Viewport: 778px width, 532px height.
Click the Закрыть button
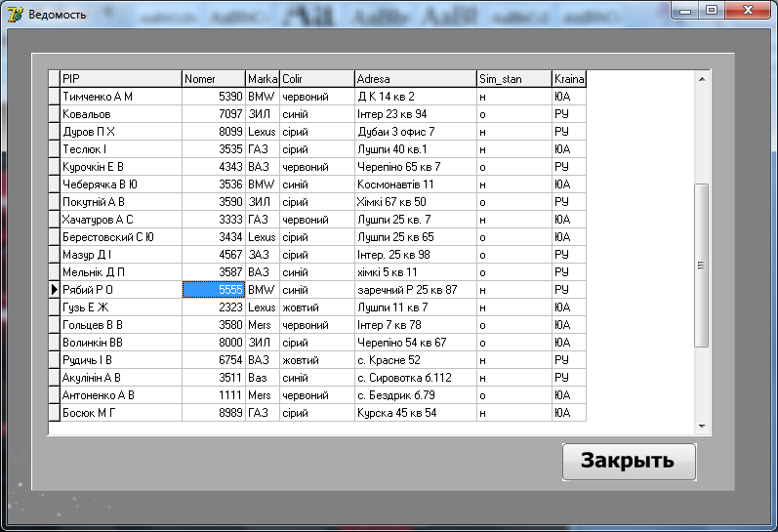[x=629, y=462]
